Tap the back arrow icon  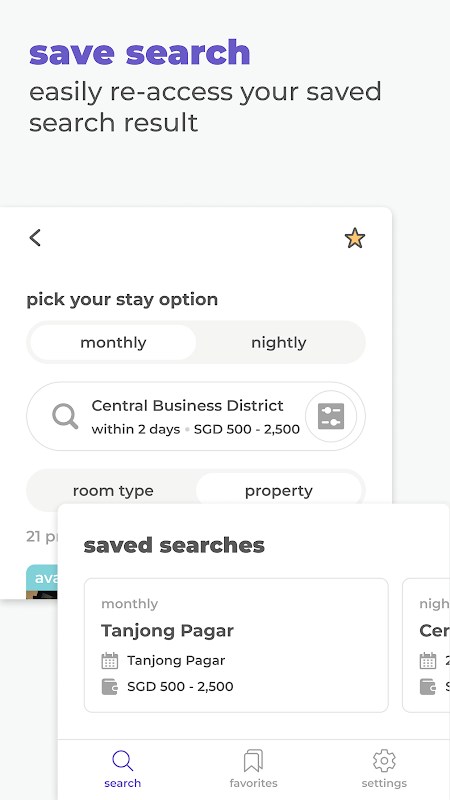[x=35, y=238]
